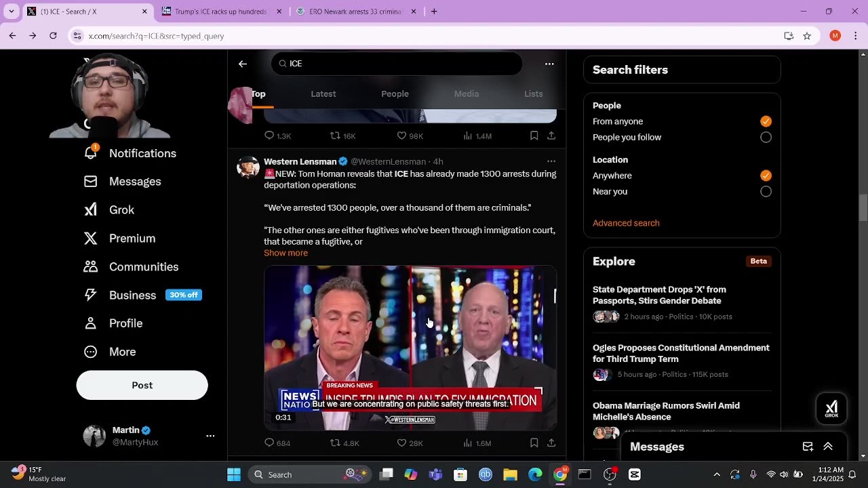This screenshot has height=488, width=868.
Task: Click the floating Grok button
Action: (x=831, y=409)
